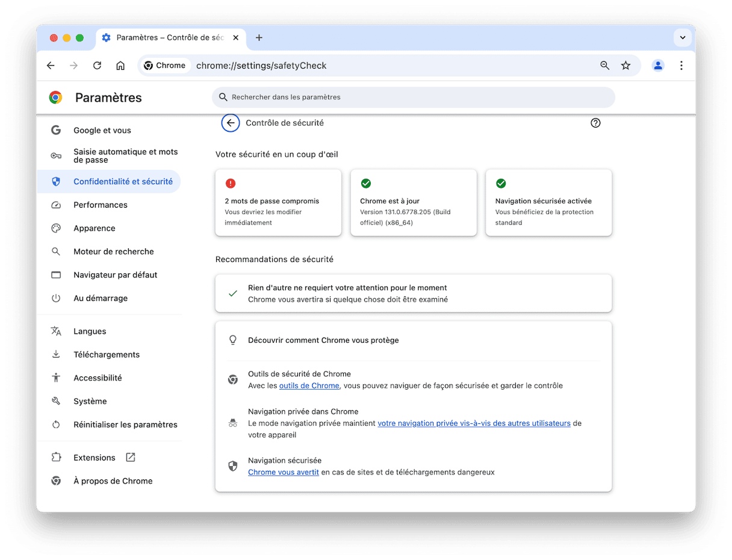
Task: Click the power icon for Au démarrage
Action: [56, 298]
